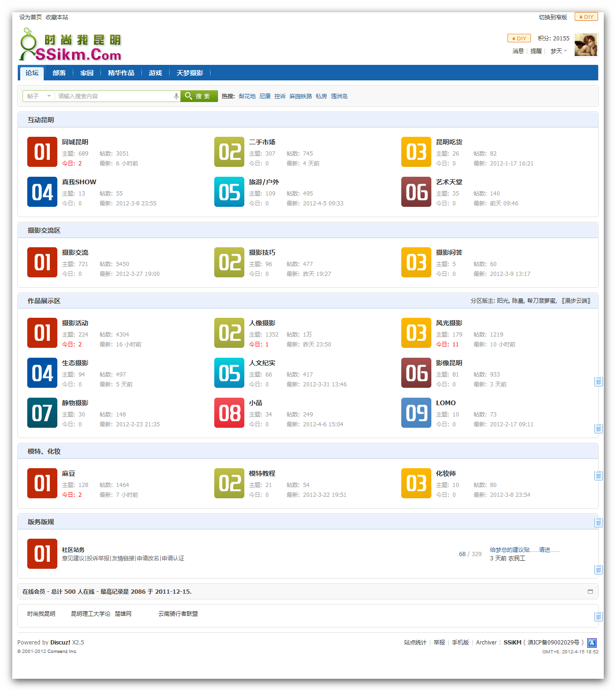Open the 旅游/户外 forum 05 icon
Screen dimensions: 616x691
pos(229,192)
